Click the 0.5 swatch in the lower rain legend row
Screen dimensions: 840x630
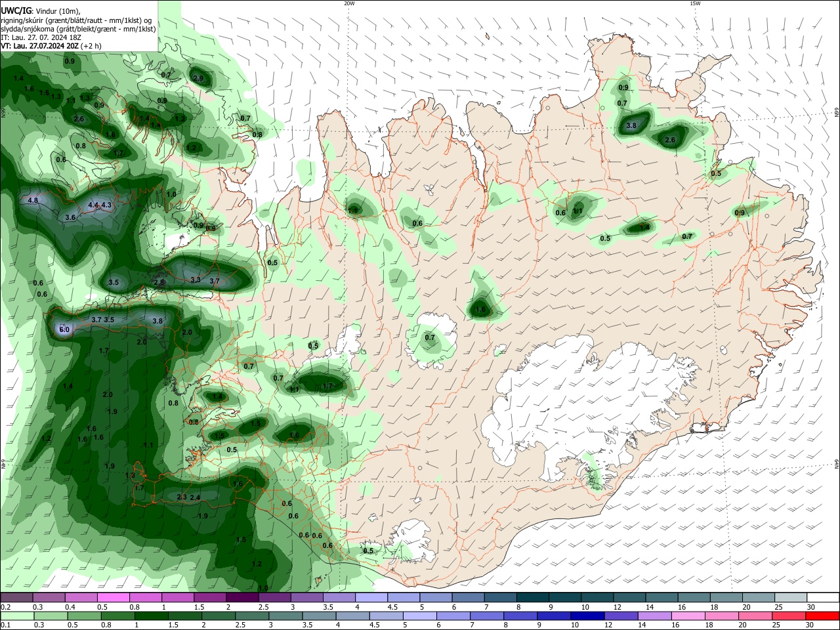pos(85,616)
